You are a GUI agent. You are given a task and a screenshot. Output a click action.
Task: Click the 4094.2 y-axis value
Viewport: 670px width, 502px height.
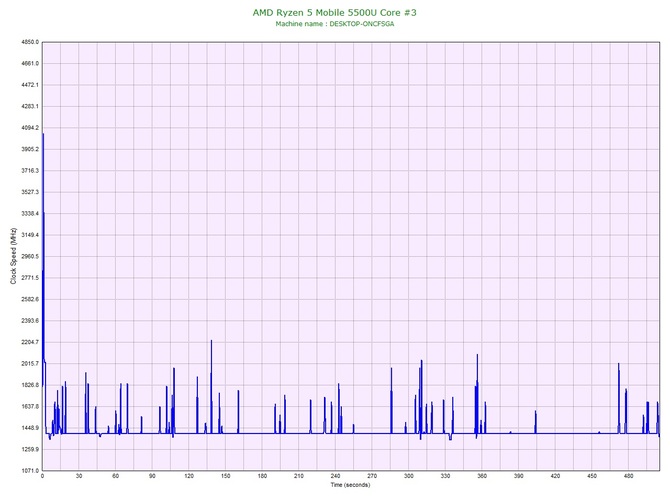pos(29,128)
